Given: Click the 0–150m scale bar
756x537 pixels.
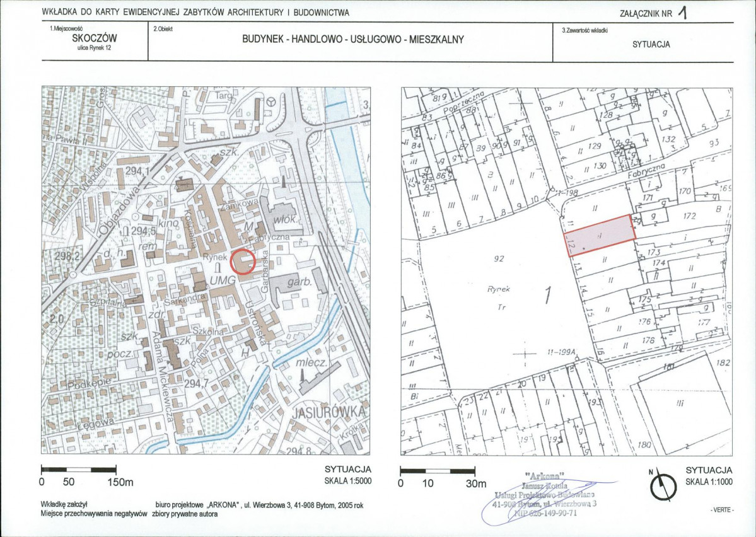Looking at the screenshot, I should pyautogui.click(x=78, y=470).
